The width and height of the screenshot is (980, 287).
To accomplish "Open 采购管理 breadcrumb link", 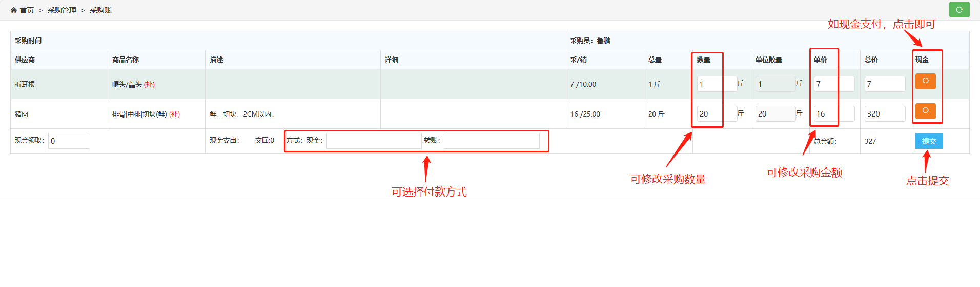I will tap(62, 10).
